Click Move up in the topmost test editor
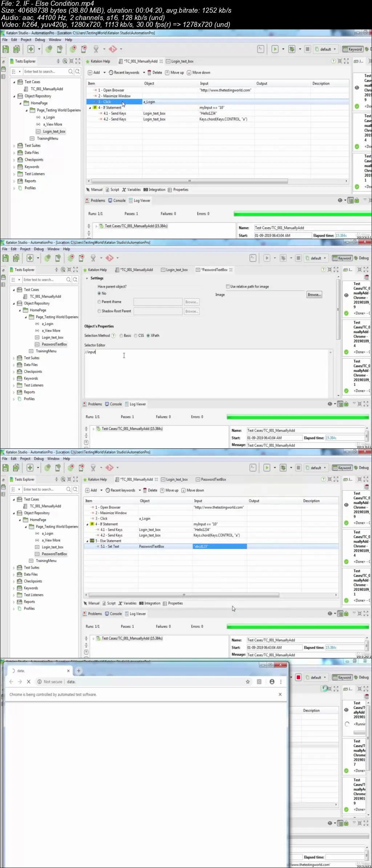This screenshot has width=372, height=868. [x=175, y=73]
